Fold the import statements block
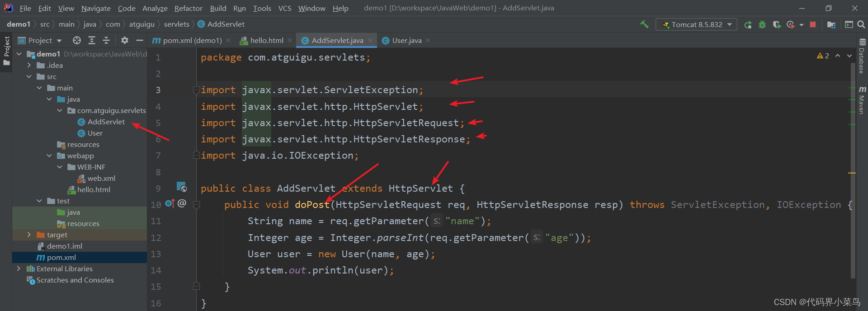The width and height of the screenshot is (868, 311). 196,90
